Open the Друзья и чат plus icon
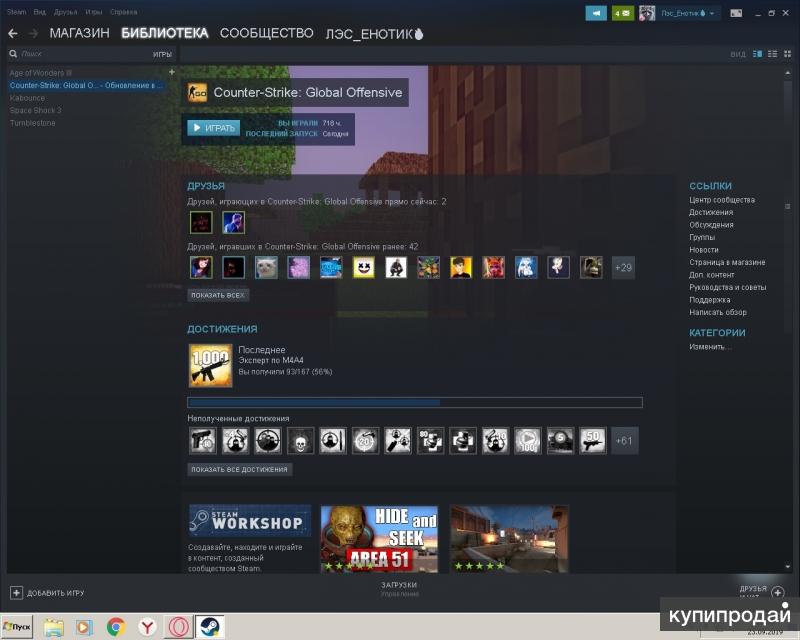The height and width of the screenshot is (640, 800). (778, 593)
